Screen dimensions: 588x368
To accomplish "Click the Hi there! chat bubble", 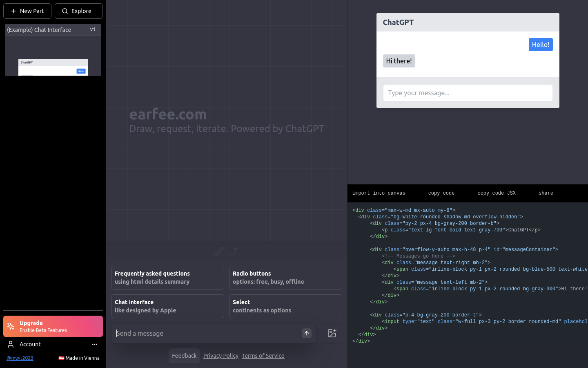I will coord(399,61).
